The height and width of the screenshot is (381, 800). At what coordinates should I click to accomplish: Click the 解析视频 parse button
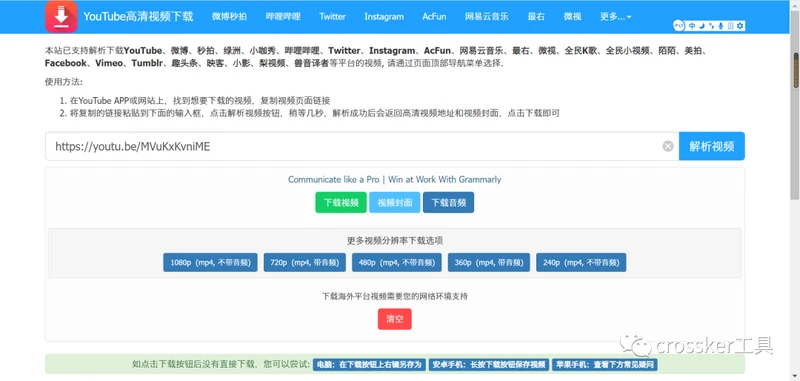(712, 146)
